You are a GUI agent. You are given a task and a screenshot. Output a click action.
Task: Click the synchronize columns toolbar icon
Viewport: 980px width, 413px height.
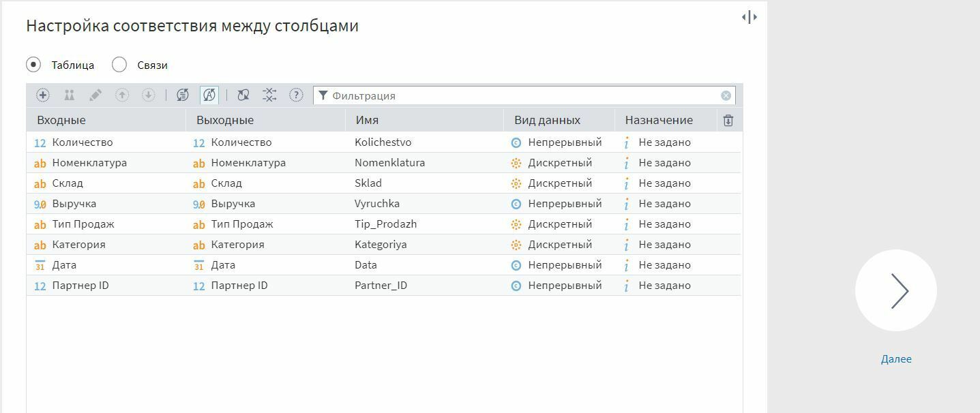click(182, 95)
